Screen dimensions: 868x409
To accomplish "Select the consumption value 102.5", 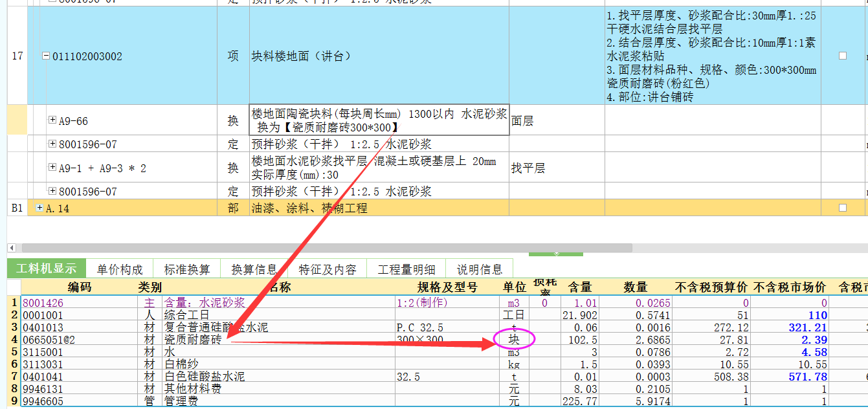I will tap(579, 340).
